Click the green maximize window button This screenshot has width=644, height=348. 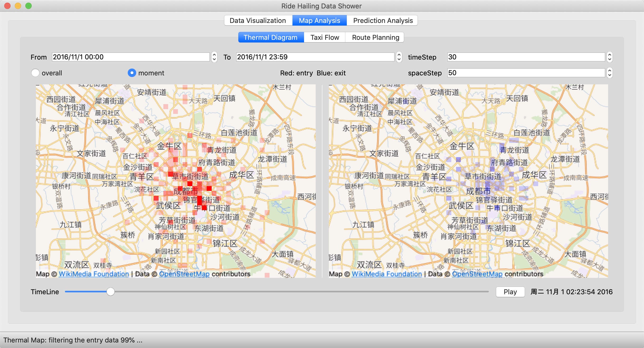tap(29, 6)
